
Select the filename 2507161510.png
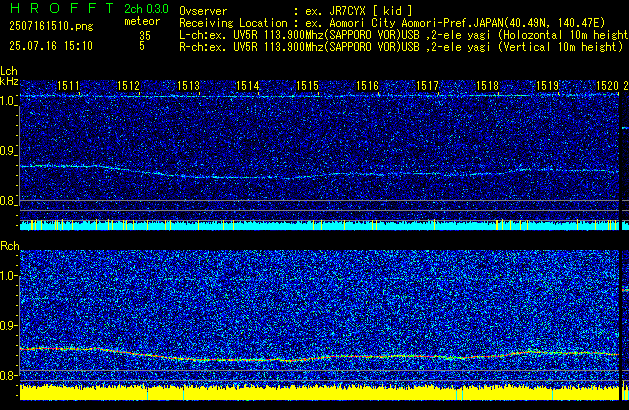[51, 26]
